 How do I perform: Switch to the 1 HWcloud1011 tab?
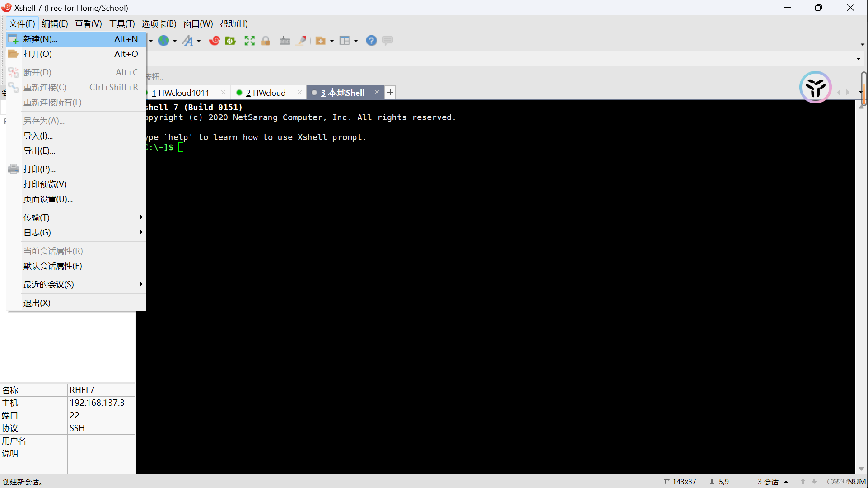(181, 93)
